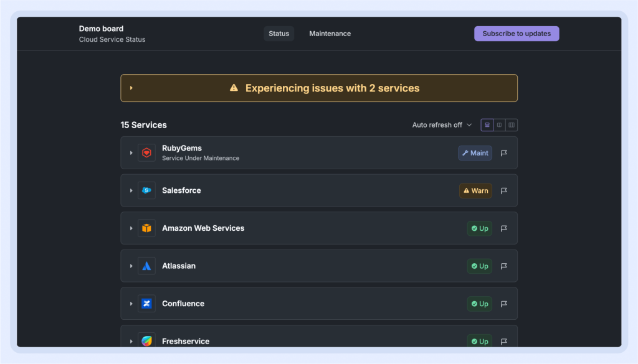Viewport: 638px width, 364px height.
Task: Expand the RubyGems service row
Action: (131, 153)
